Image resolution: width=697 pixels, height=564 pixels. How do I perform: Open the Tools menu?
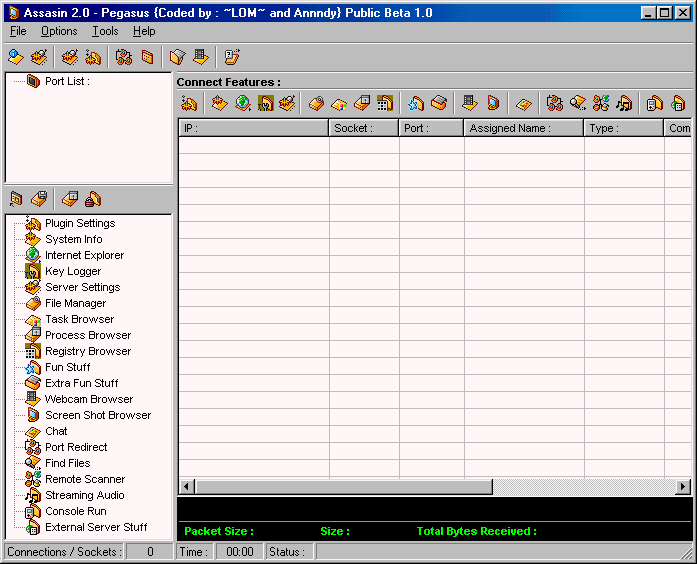[x=105, y=31]
